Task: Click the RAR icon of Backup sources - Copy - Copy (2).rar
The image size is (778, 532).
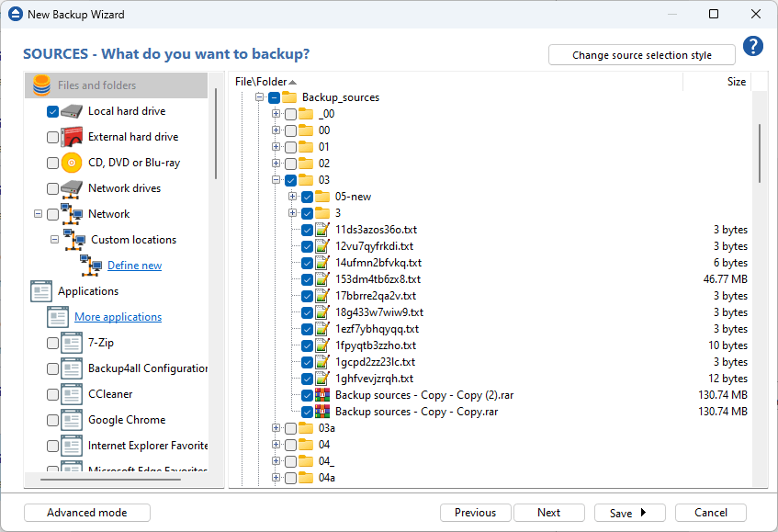Action: click(322, 395)
